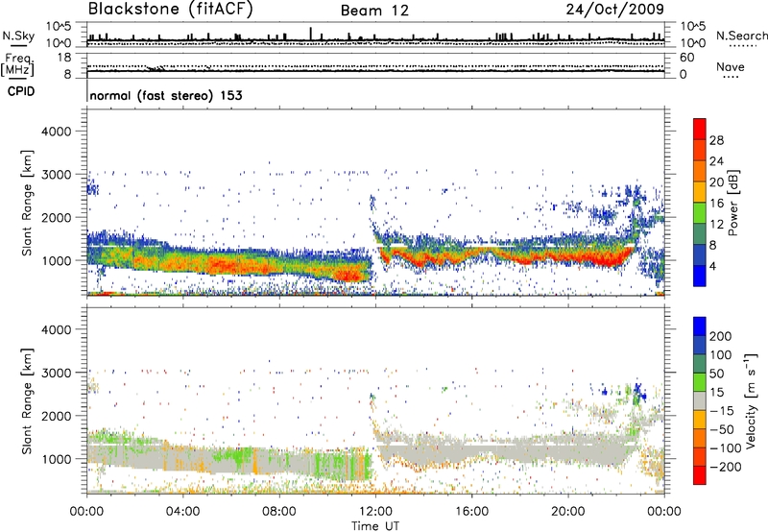Click the red bottom segment of Velocity colorbar

[700, 475]
